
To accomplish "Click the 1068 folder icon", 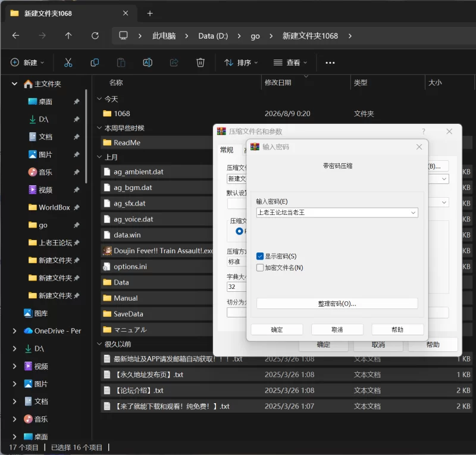I will tap(107, 113).
